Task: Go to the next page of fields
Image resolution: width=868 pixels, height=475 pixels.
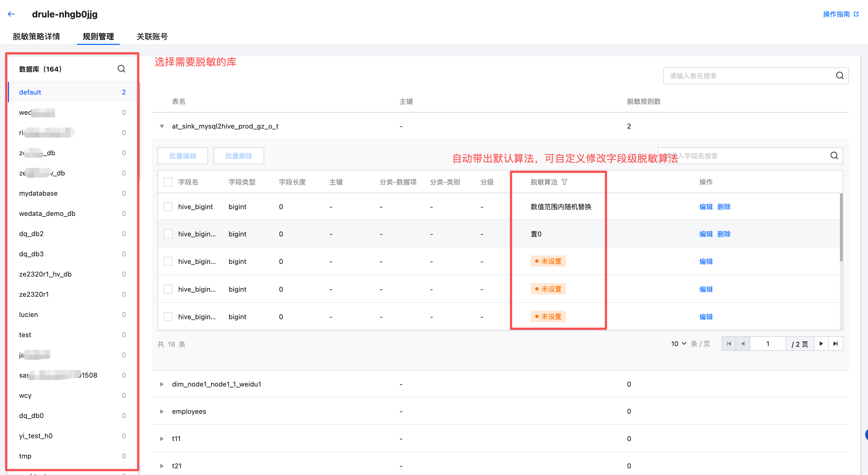Action: (x=821, y=344)
